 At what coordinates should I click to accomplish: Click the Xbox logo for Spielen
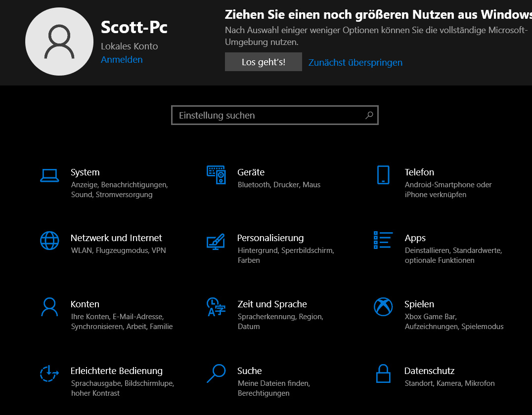tap(383, 307)
